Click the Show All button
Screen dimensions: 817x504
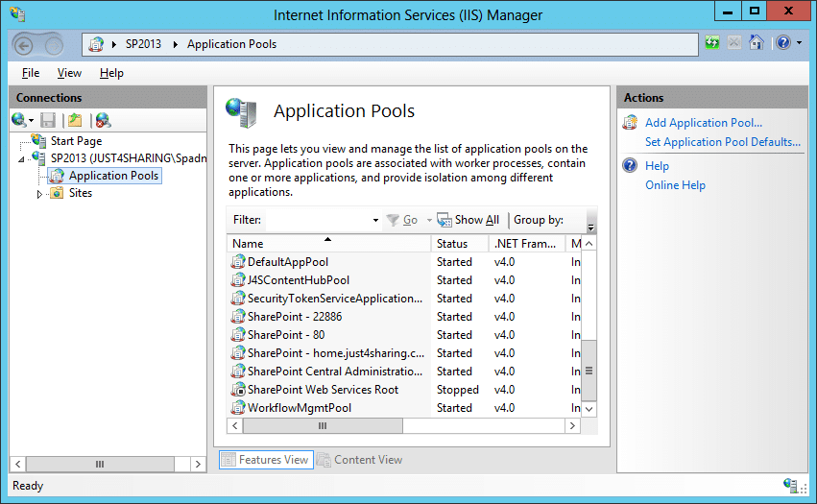coord(468,220)
